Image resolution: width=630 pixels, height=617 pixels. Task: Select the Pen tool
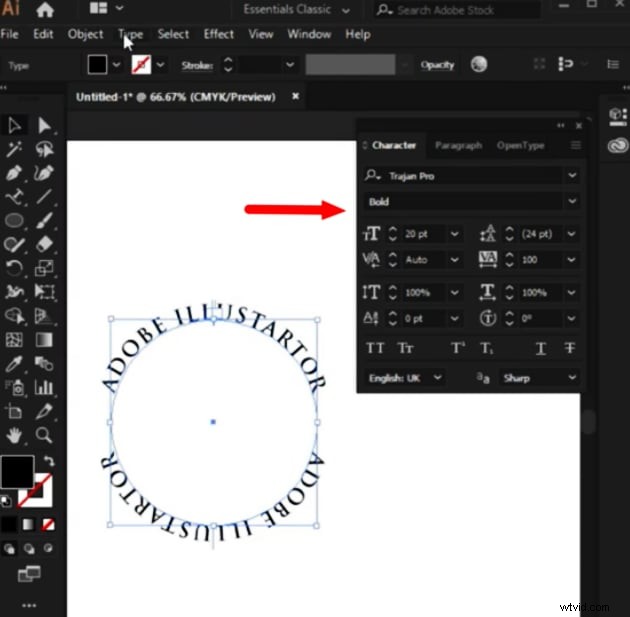[x=14, y=173]
